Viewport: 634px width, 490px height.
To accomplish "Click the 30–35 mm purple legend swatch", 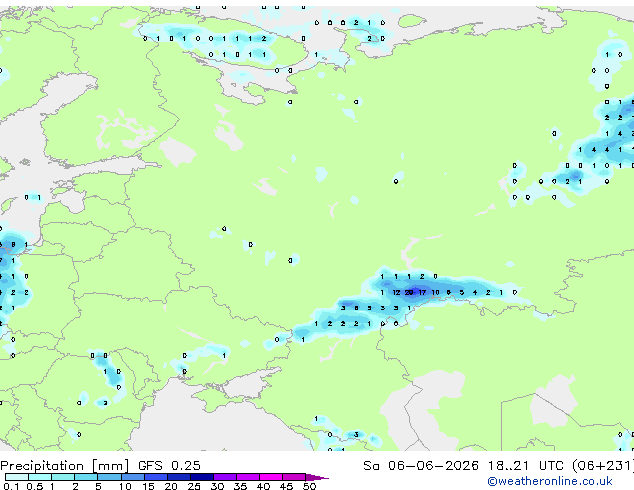I will click(224, 477).
